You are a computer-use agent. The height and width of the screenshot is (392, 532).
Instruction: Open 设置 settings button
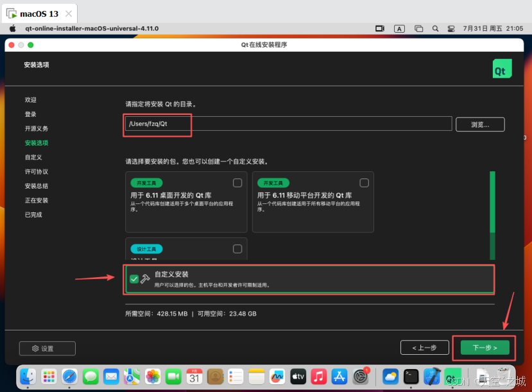click(47, 348)
